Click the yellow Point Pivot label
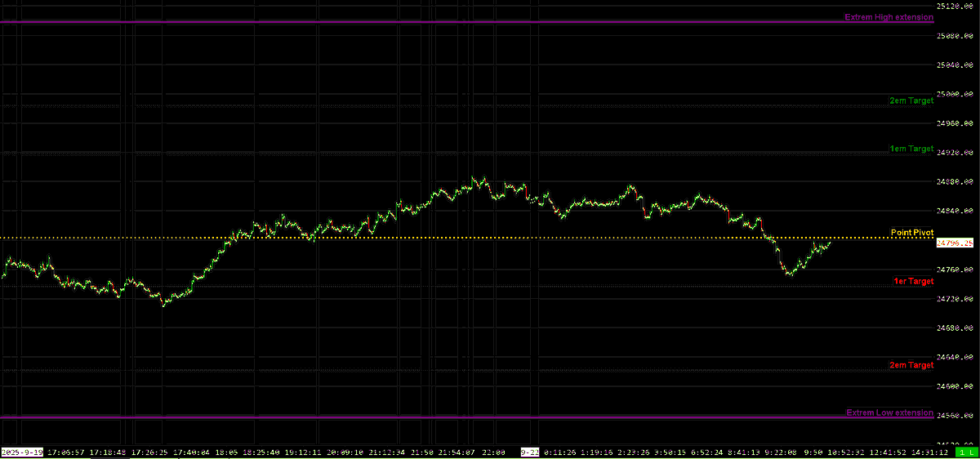 click(x=911, y=233)
